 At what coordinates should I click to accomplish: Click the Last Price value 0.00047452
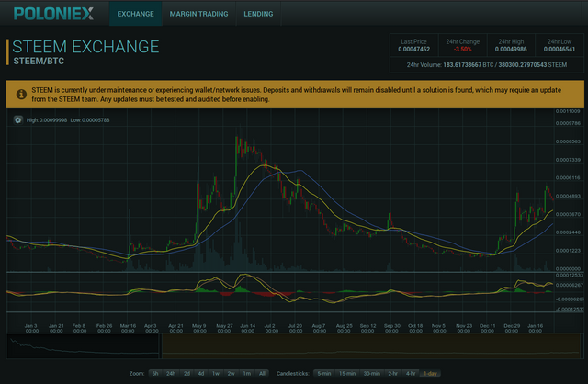[414, 49]
